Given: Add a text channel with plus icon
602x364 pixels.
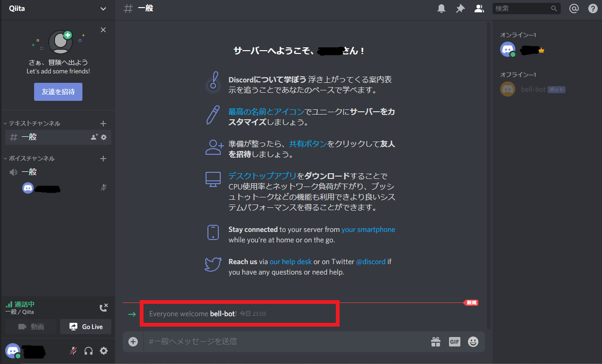Looking at the screenshot, I should click(103, 124).
